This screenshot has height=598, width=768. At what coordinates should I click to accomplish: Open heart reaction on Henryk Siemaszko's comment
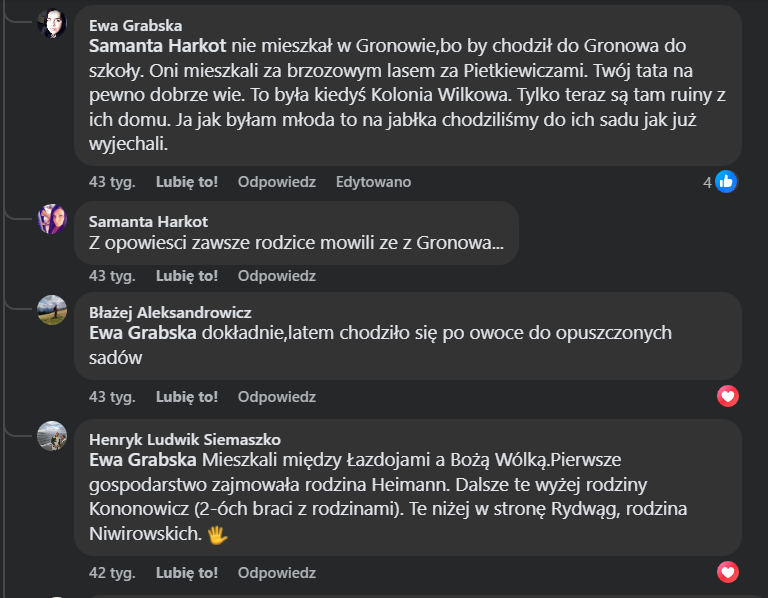pos(728,573)
